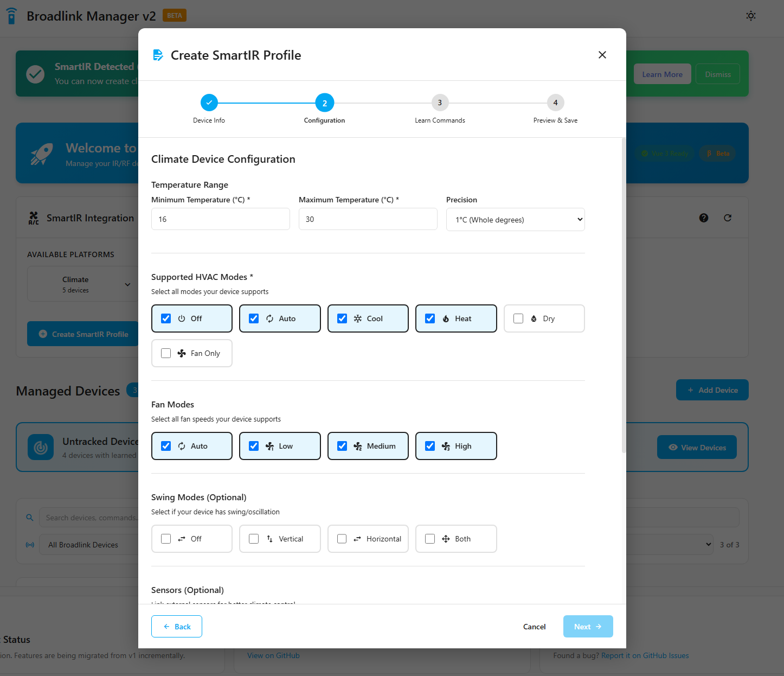Enable Vertical swing mode checkbox

pyautogui.click(x=254, y=539)
